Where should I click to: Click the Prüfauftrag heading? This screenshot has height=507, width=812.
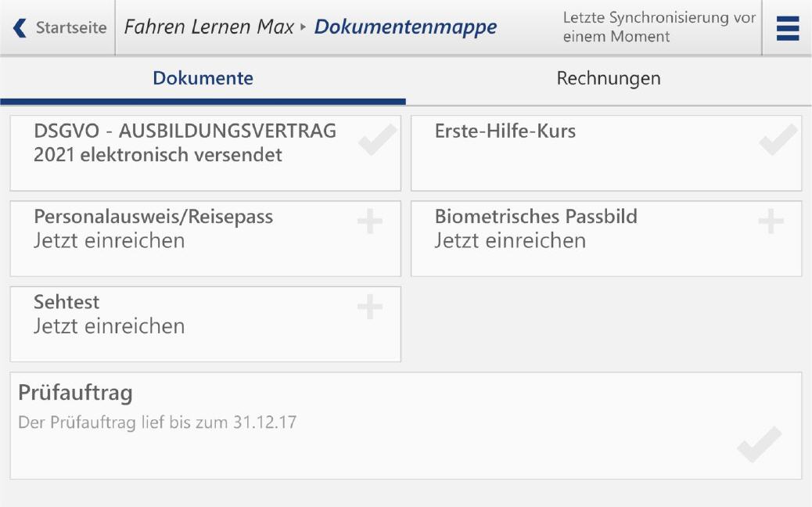[x=76, y=393]
